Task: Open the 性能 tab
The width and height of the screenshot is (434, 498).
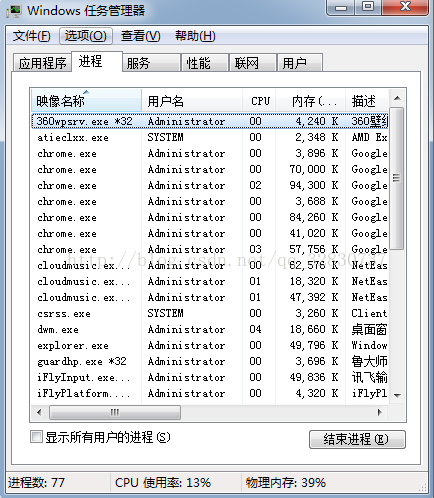Action: click(205, 63)
